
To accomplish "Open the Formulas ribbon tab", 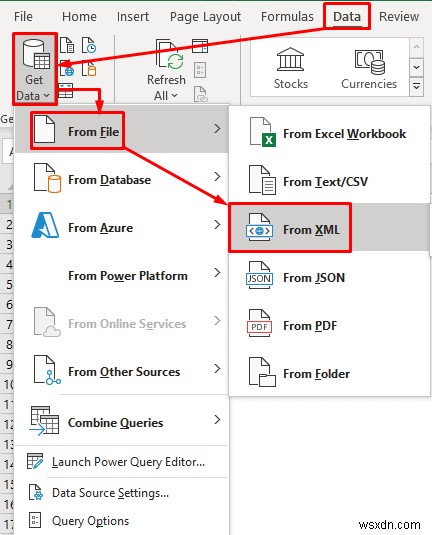I will click(287, 16).
